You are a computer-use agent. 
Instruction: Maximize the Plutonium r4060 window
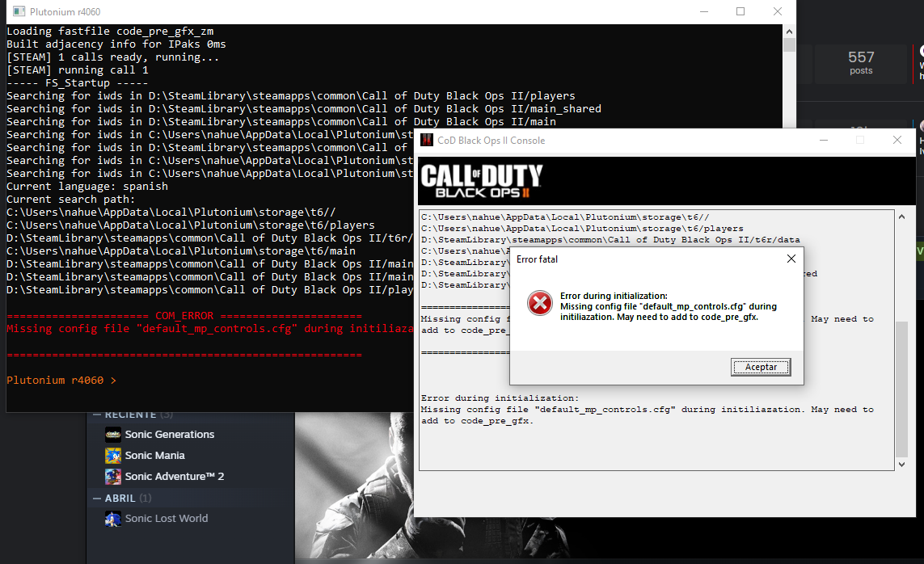click(740, 12)
